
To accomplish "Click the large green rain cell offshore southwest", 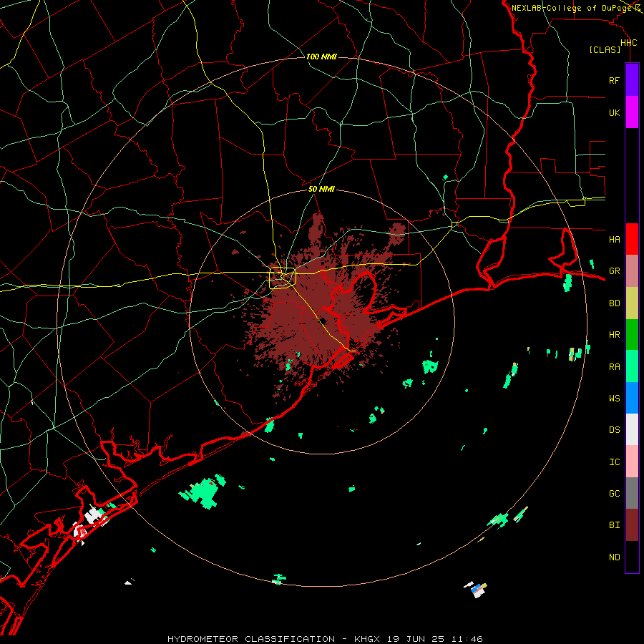I will click(x=204, y=492).
